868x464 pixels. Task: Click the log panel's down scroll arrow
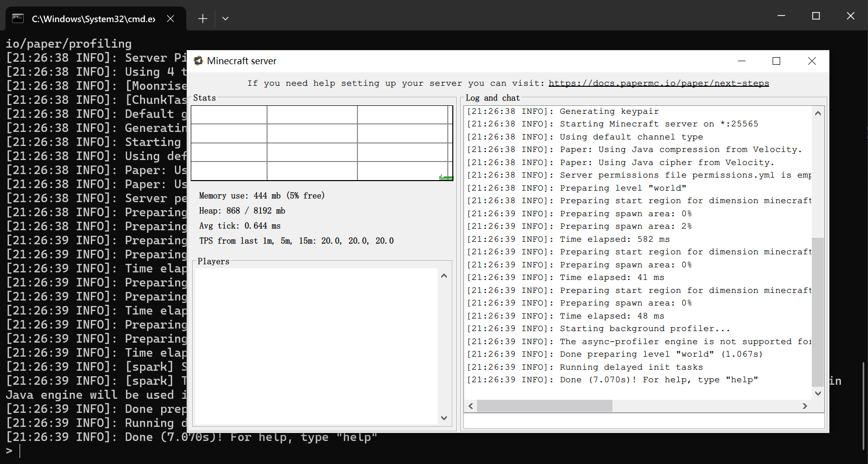pos(817,393)
